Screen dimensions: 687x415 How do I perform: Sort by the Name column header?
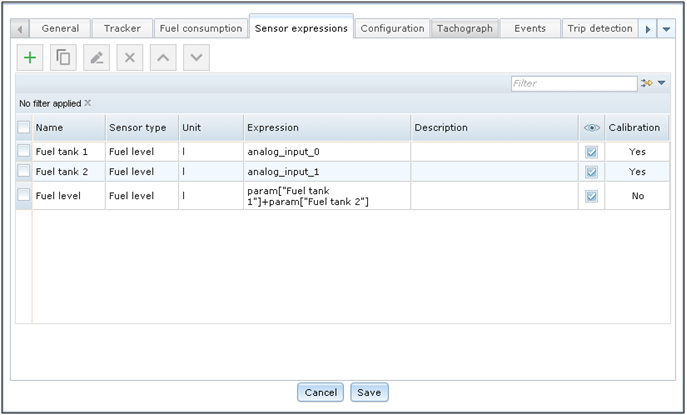(69, 128)
